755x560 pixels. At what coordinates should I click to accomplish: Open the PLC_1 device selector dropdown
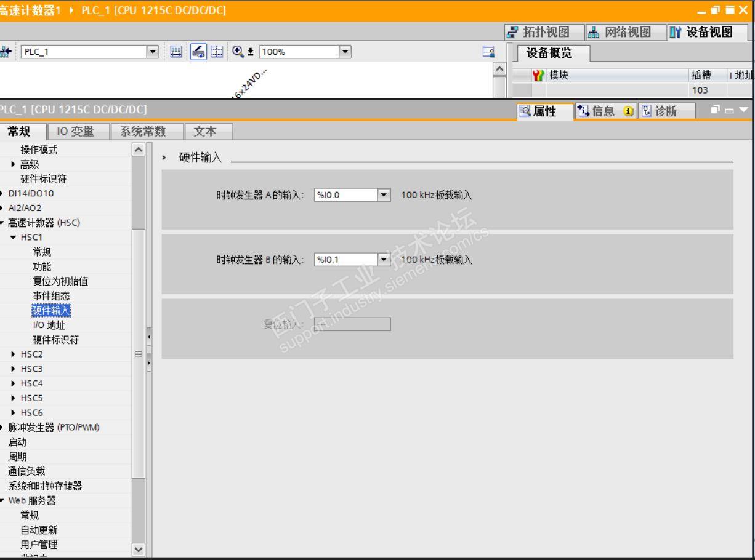pos(154,52)
